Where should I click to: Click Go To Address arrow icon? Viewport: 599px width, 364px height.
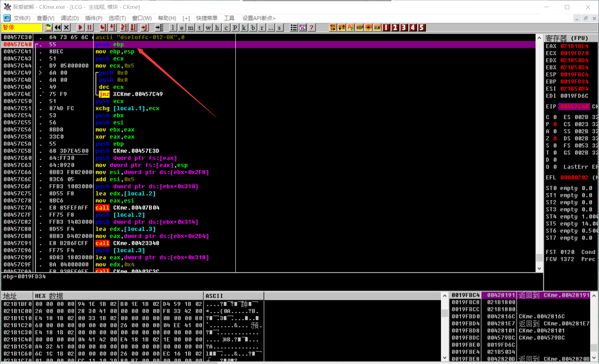(x=159, y=28)
